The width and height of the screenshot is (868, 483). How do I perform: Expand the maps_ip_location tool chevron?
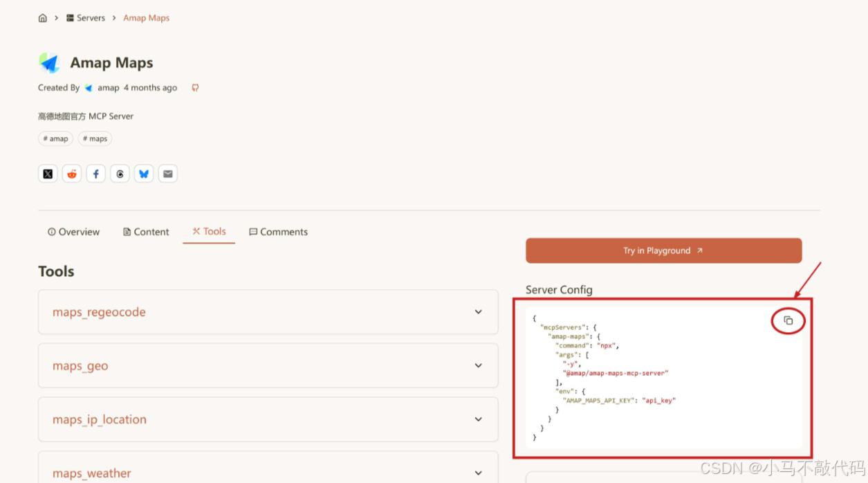point(478,419)
